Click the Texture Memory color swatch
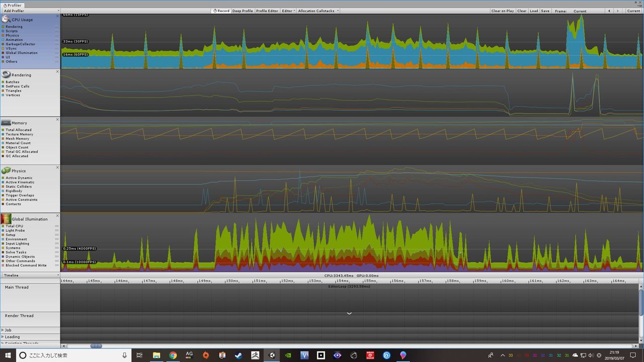This screenshot has width=644, height=362. [x=3, y=134]
